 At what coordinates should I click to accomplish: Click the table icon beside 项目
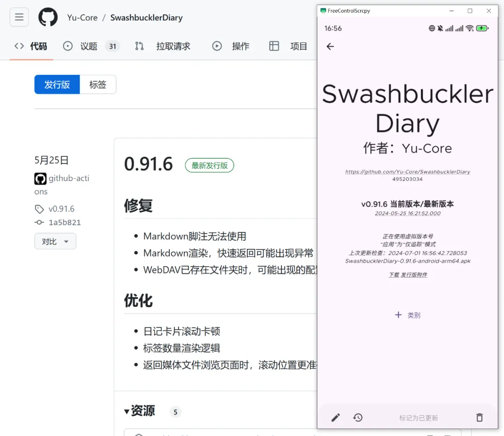pyautogui.click(x=274, y=46)
